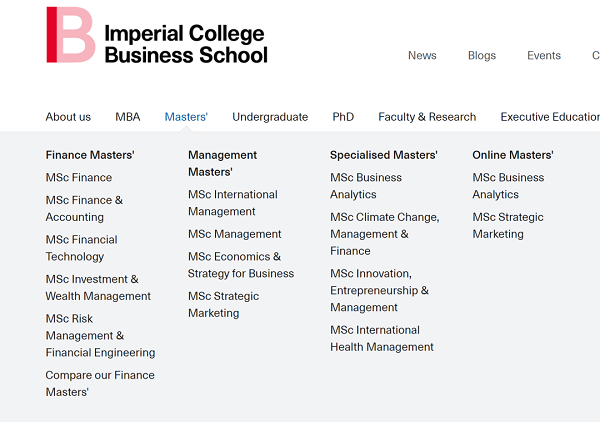Open the MBA menu item
The image size is (600, 422).
(x=128, y=117)
